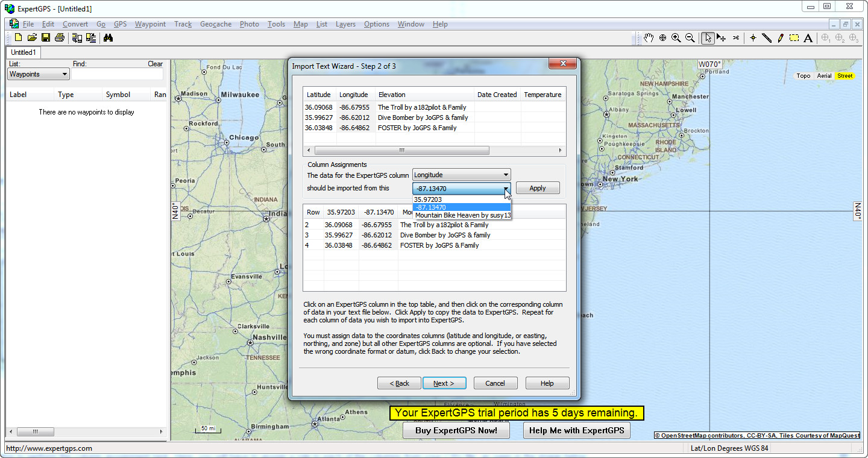
Task: Select the Latitude column header
Action: pyautogui.click(x=319, y=95)
